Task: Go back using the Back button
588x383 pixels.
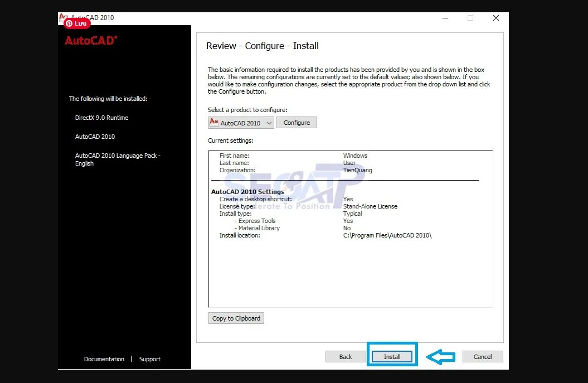Action: (x=346, y=356)
